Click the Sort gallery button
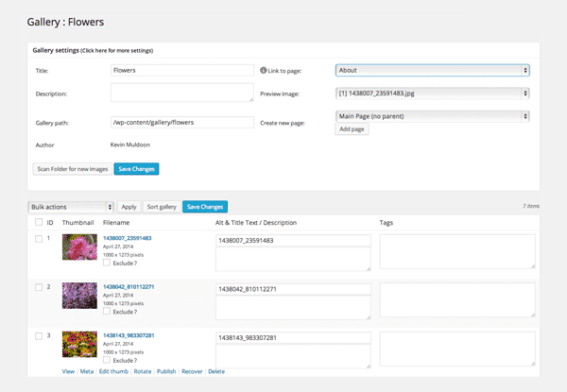 162,207
